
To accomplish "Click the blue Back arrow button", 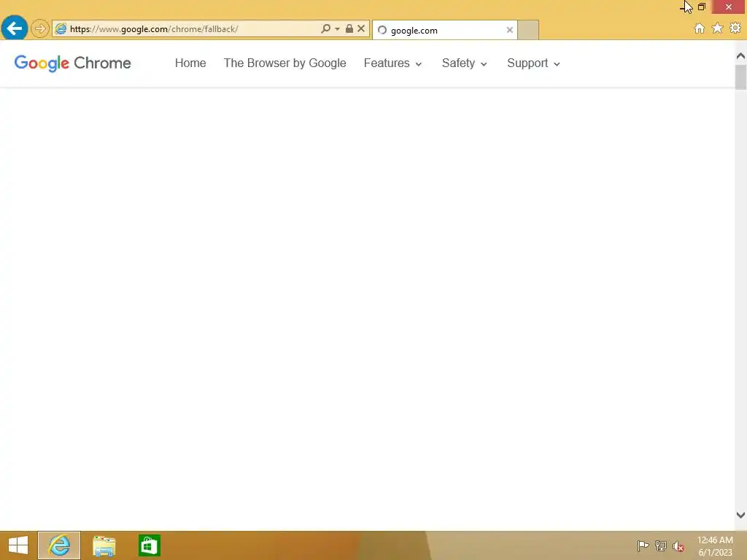I will [15, 28].
